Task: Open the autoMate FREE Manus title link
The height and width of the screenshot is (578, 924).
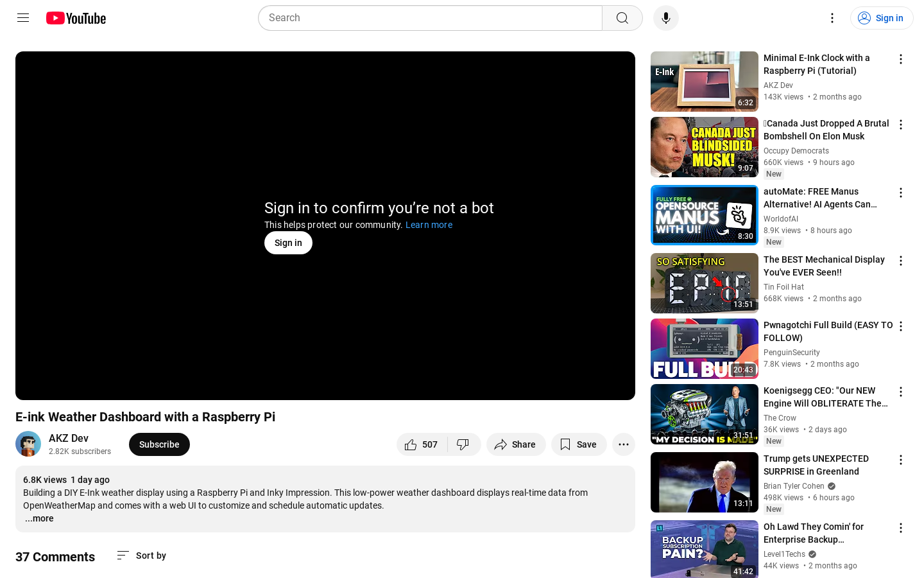Action: tap(820, 198)
